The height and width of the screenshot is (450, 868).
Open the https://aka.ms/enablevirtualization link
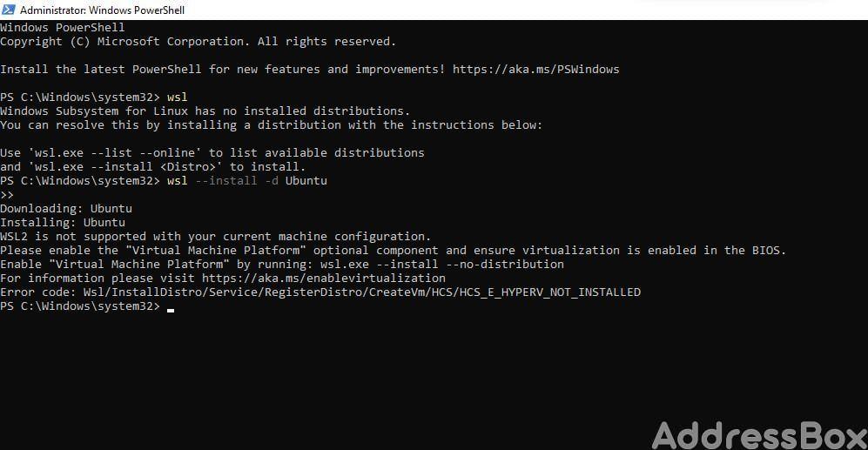(x=323, y=278)
